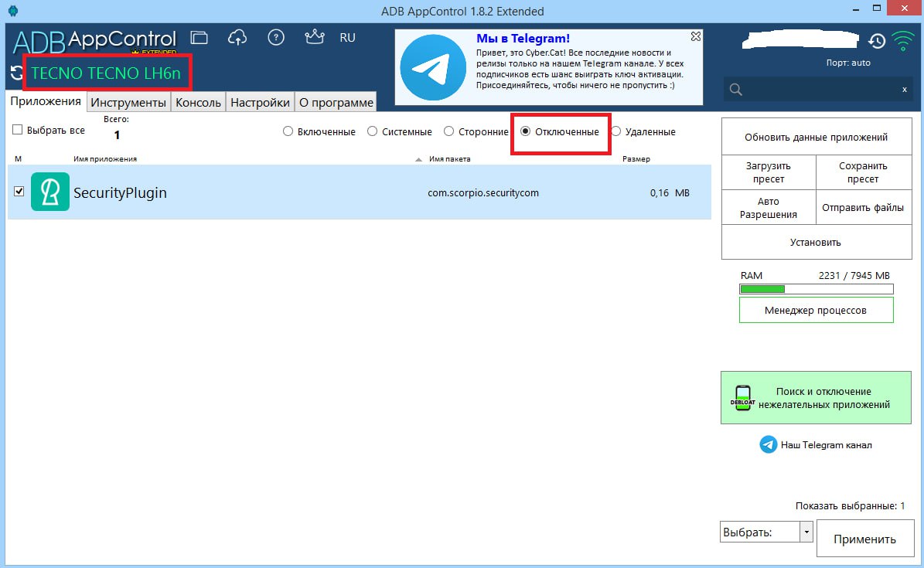The image size is (924, 568).
Task: Switch to the Приложения tab
Action: pyautogui.click(x=46, y=101)
